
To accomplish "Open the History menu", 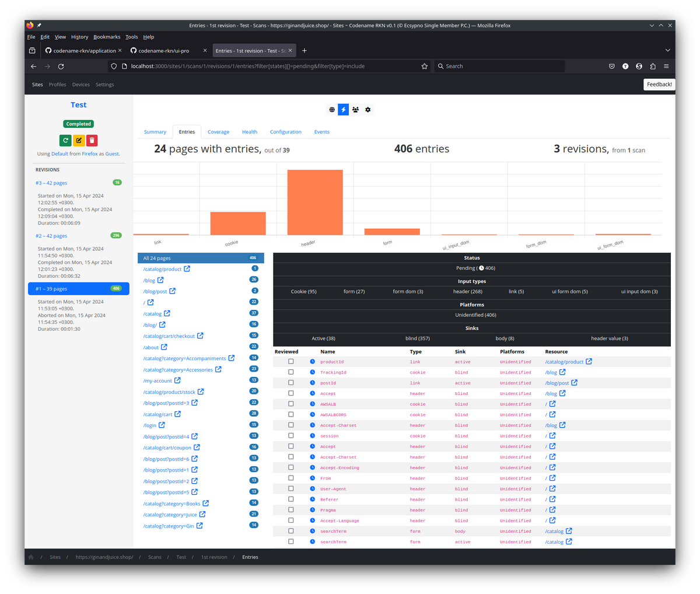I will tap(79, 37).
